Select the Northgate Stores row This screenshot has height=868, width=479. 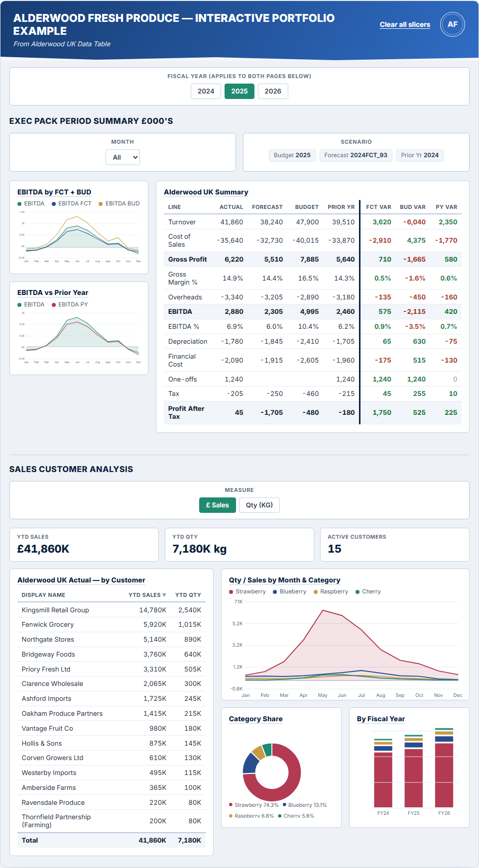(x=112, y=639)
